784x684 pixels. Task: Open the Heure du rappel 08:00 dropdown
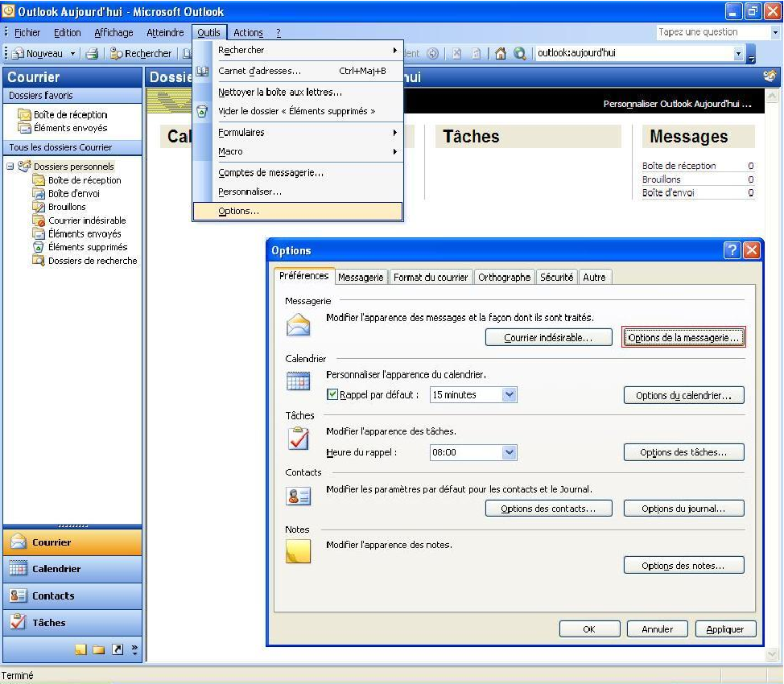tap(509, 452)
